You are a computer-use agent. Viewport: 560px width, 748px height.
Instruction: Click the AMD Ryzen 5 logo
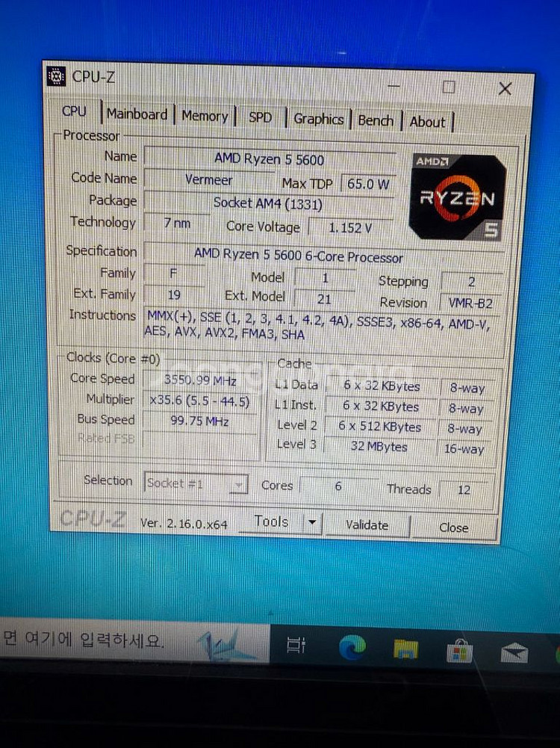click(x=458, y=197)
